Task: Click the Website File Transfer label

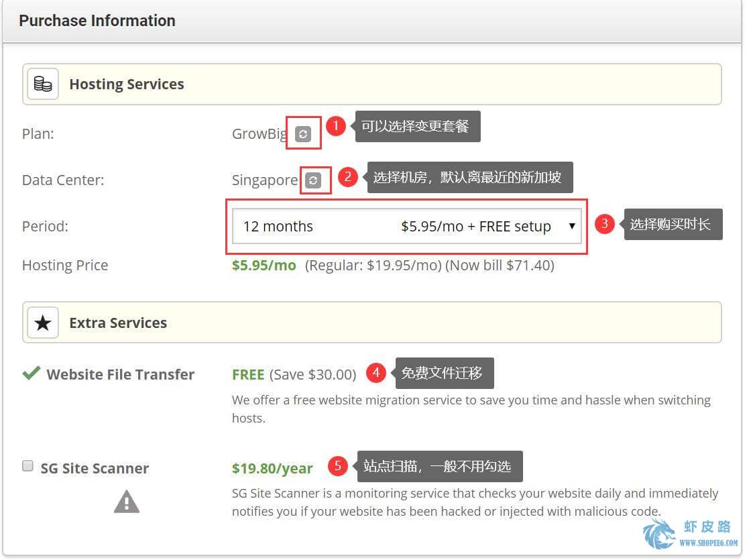Action: (121, 374)
